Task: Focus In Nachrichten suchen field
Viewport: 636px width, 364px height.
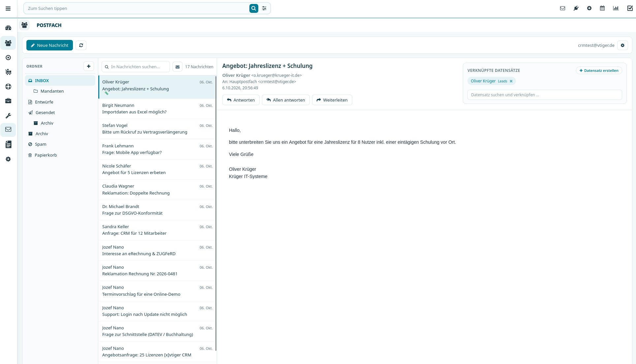Action: click(136, 67)
